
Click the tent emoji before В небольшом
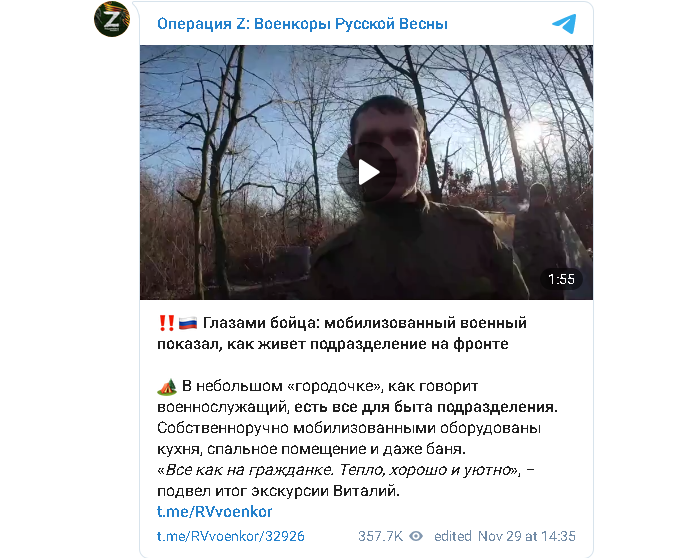(167, 386)
